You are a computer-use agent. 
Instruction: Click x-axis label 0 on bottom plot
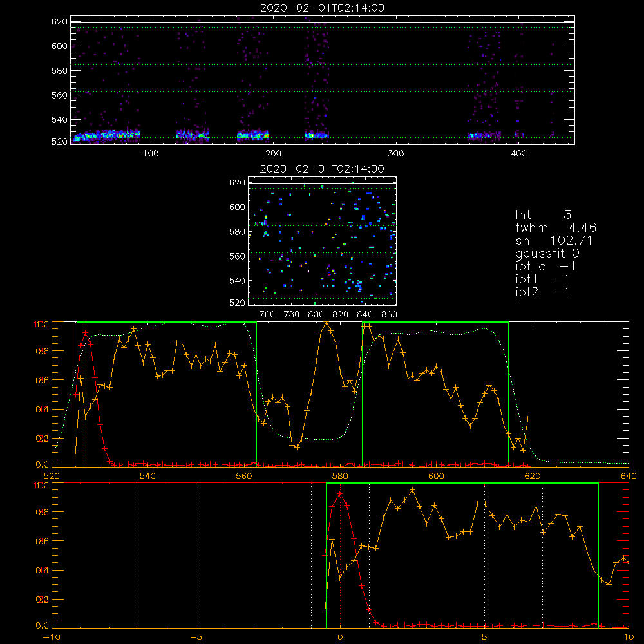pos(340,637)
